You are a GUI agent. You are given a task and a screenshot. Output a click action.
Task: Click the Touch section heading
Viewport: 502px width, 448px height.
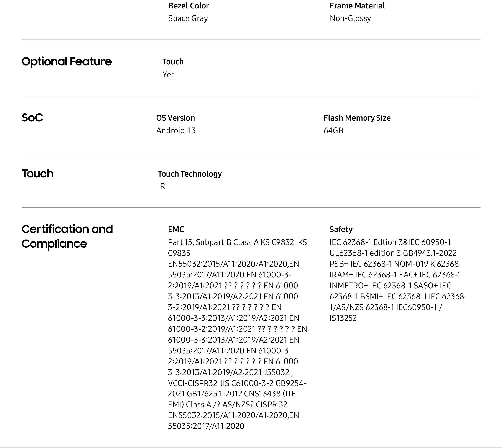click(x=37, y=174)
